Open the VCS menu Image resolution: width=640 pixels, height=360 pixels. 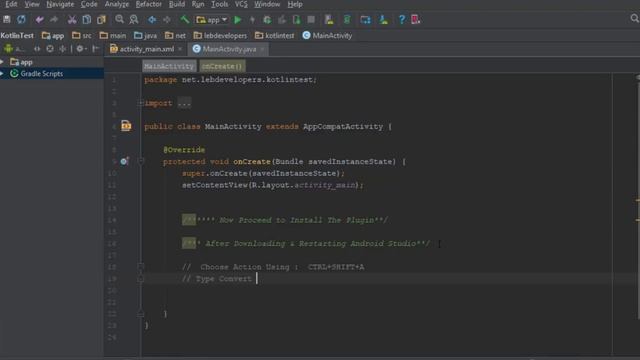241,4
